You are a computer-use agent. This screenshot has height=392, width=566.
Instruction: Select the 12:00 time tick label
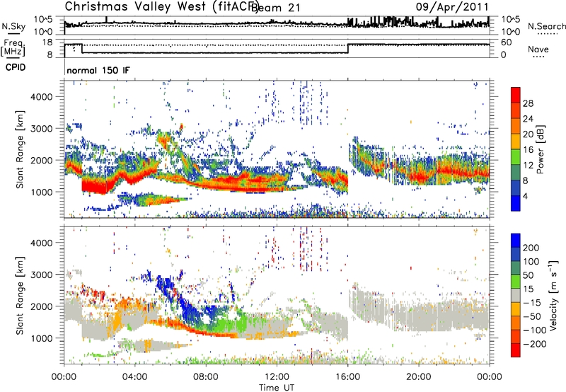(277, 377)
